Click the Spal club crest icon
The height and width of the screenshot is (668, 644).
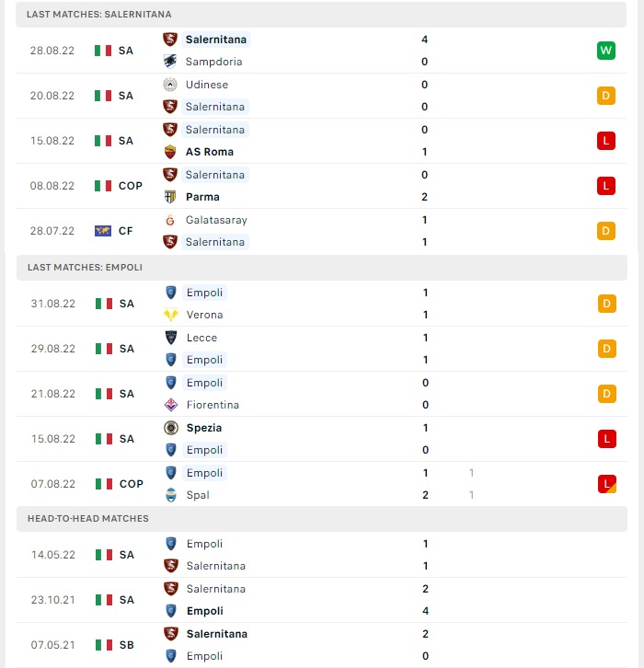point(171,495)
